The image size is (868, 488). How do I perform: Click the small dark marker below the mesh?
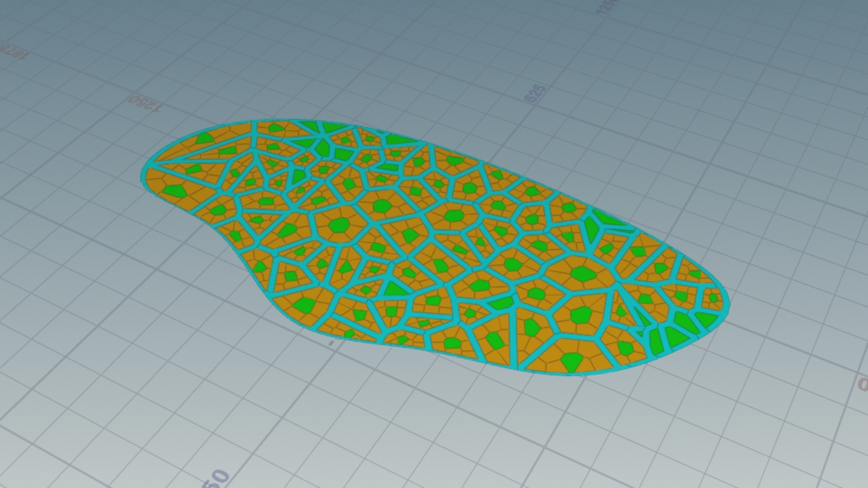(332, 343)
